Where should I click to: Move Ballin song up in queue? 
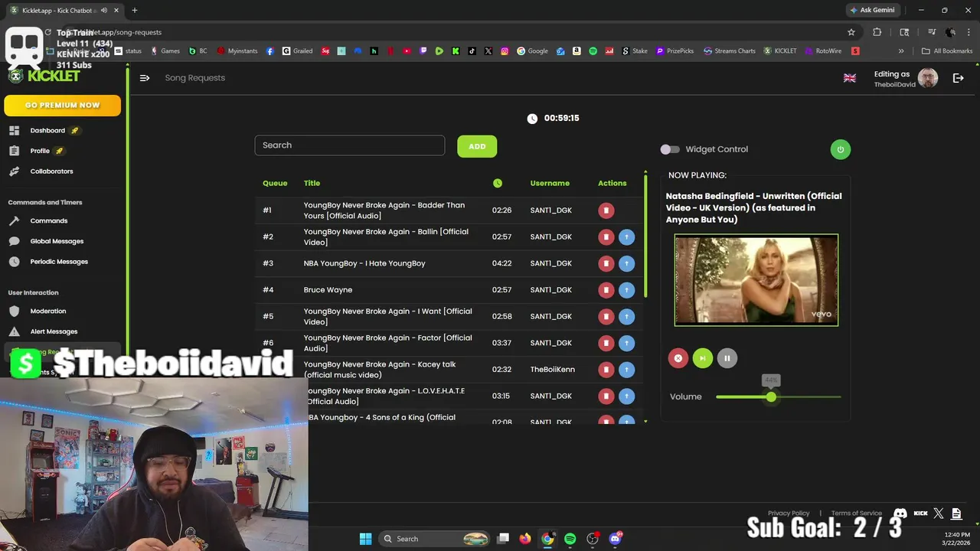626,237
